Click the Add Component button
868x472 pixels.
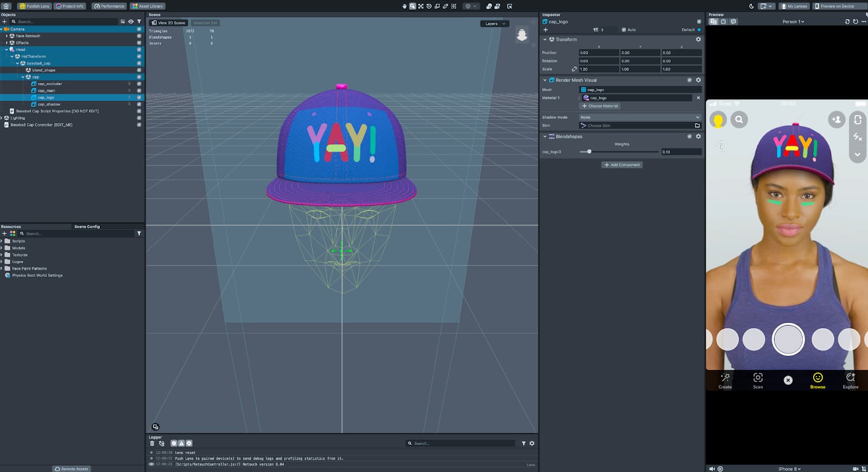(x=622, y=164)
